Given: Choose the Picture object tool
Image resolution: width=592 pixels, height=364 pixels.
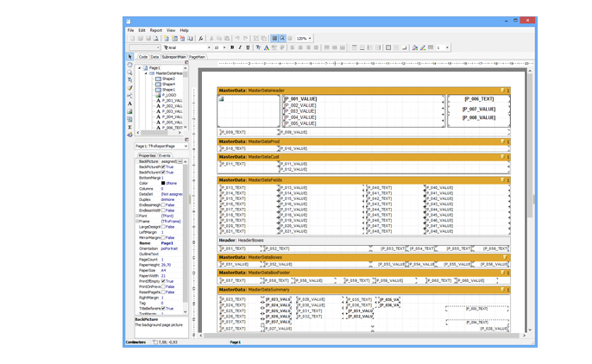Looking at the screenshot, I should click(x=130, y=111).
